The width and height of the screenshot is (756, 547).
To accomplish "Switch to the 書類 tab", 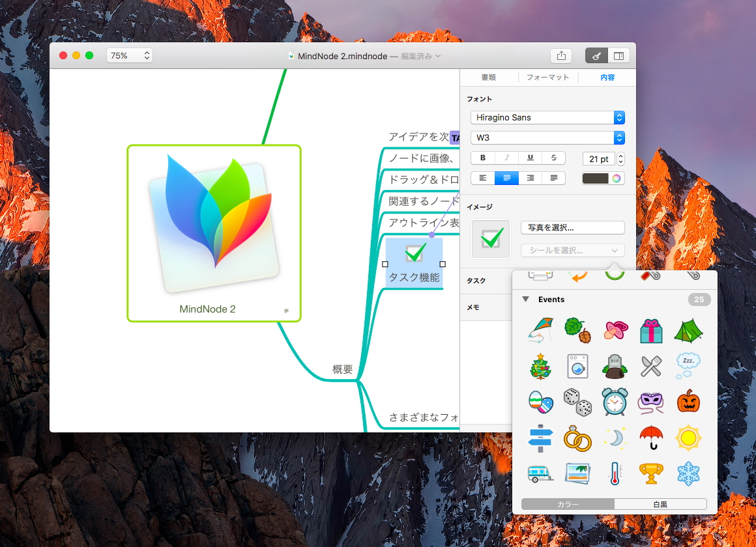I will pyautogui.click(x=488, y=77).
